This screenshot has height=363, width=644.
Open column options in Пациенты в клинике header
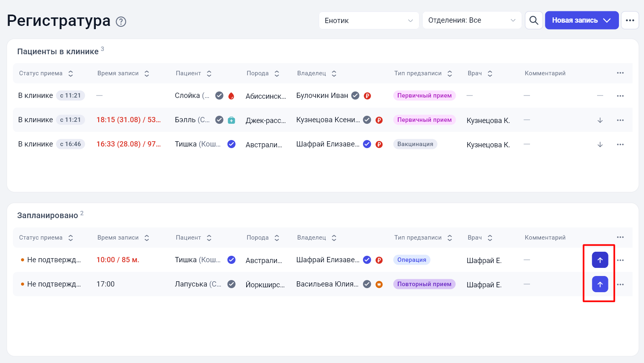pyautogui.click(x=620, y=73)
